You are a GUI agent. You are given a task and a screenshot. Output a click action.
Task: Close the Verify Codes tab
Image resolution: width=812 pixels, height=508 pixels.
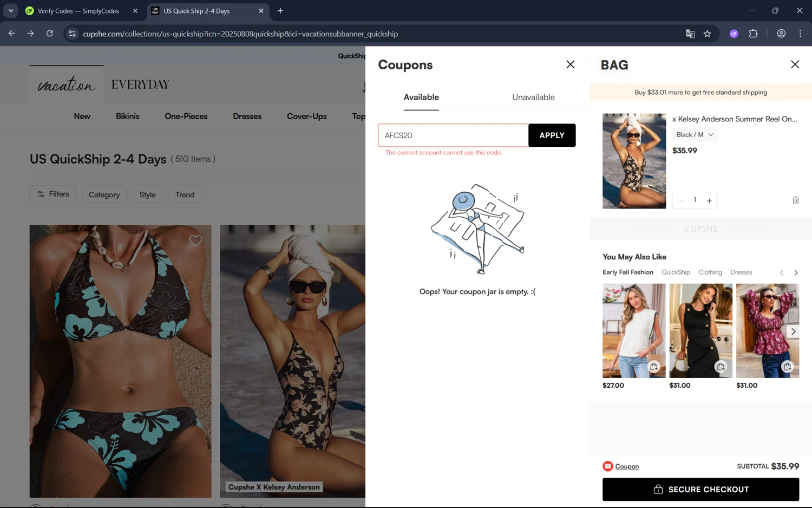(135, 11)
